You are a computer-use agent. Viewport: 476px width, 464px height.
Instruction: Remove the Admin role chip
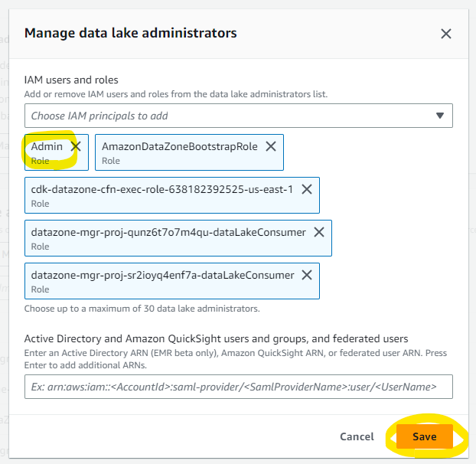pos(76,146)
